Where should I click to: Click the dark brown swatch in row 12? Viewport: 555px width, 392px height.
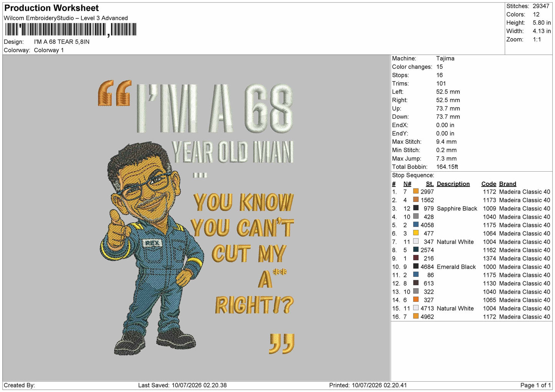pyautogui.click(x=416, y=283)
